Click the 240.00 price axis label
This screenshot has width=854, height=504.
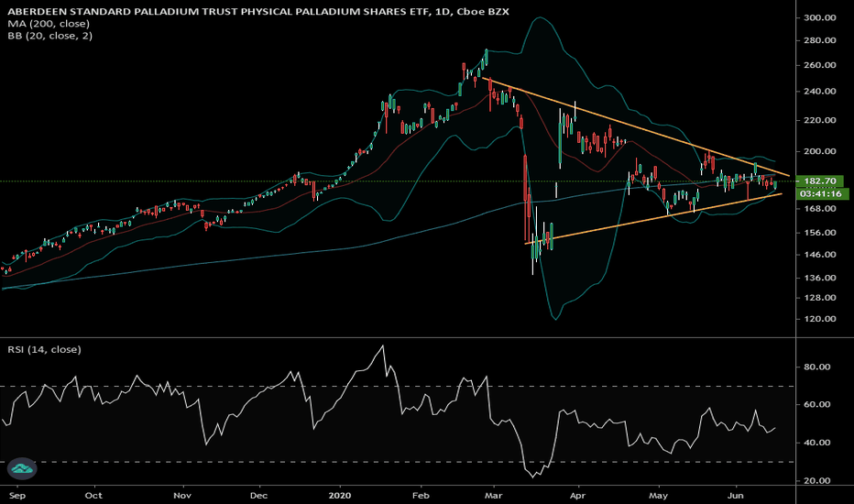click(820, 91)
